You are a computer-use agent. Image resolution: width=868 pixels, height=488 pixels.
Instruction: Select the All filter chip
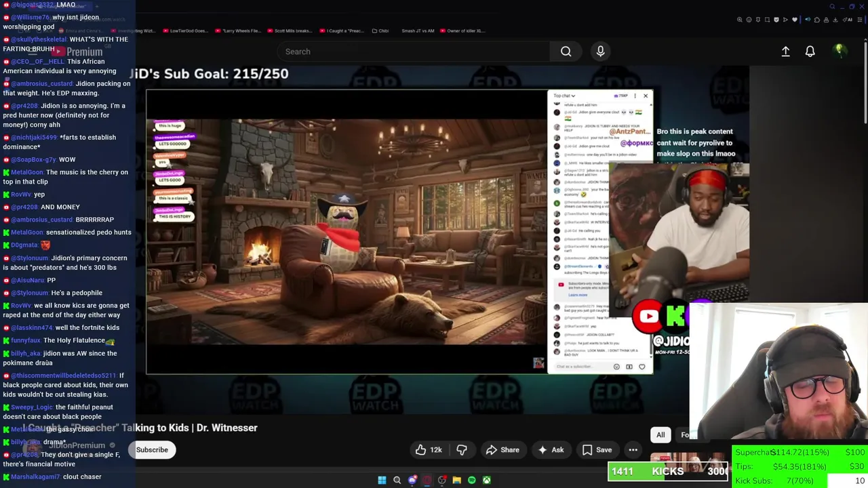[660, 435]
